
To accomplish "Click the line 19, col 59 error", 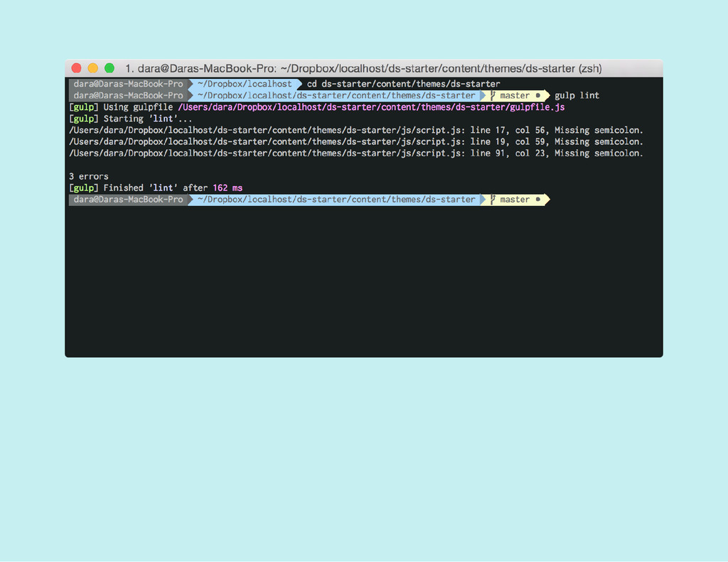I will tap(356, 142).
